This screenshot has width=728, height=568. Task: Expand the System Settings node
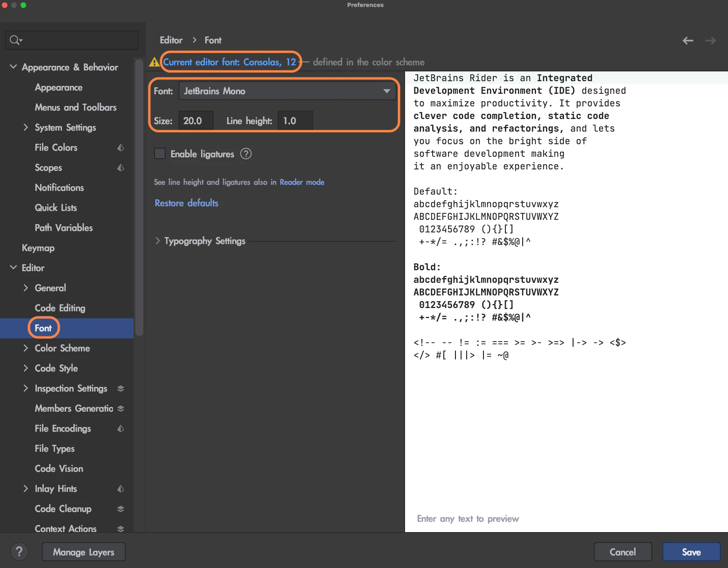tap(26, 127)
